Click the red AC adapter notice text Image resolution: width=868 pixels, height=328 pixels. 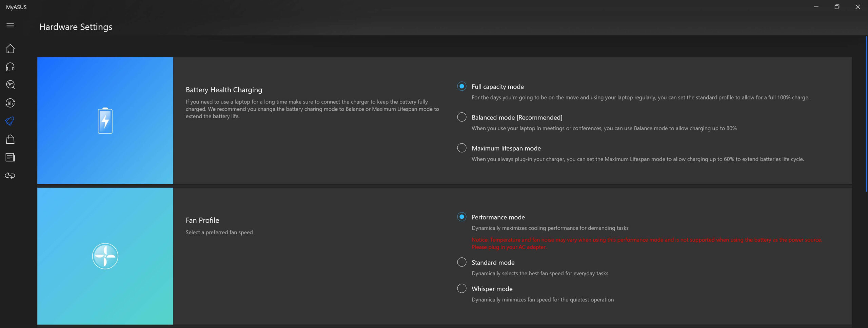(x=647, y=243)
